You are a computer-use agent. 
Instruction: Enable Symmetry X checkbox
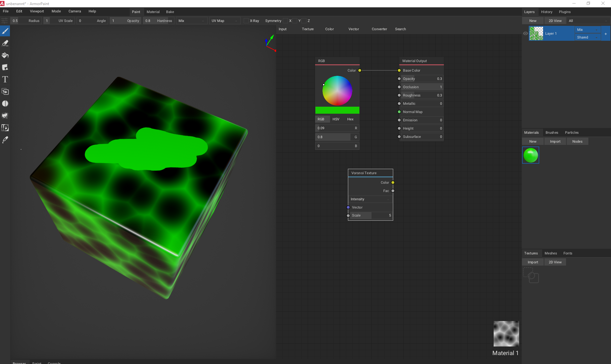tap(286, 21)
